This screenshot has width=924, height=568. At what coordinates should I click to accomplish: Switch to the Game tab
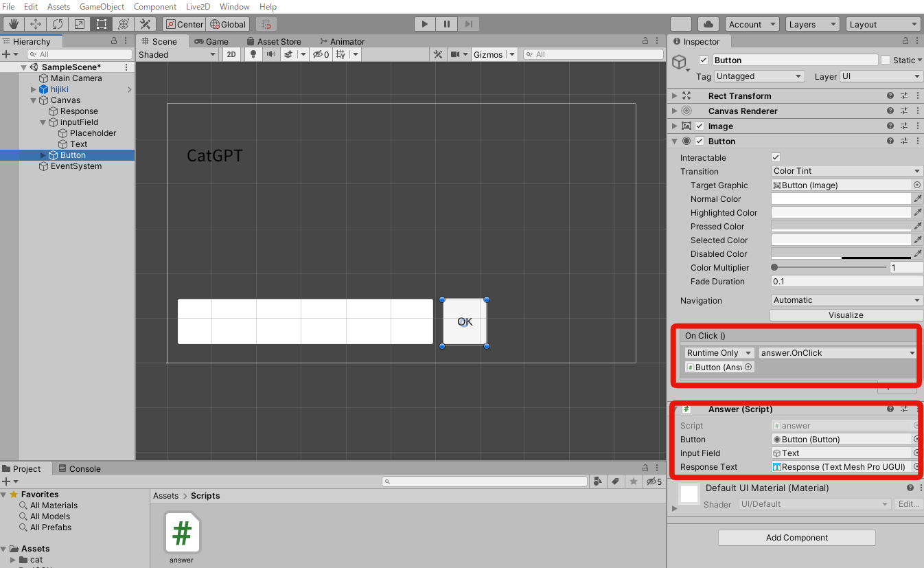coord(213,41)
